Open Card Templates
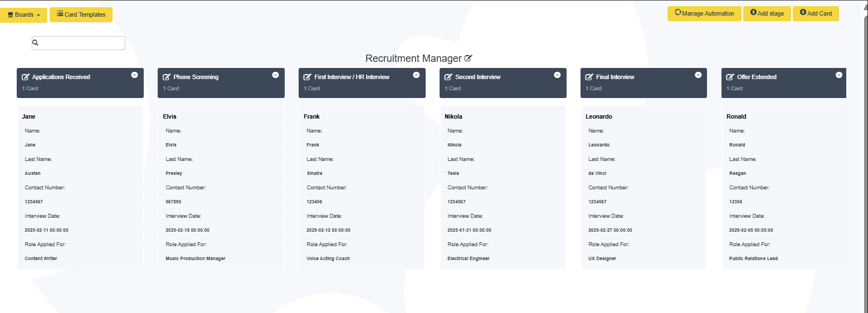This screenshot has width=868, height=313. pos(81,14)
